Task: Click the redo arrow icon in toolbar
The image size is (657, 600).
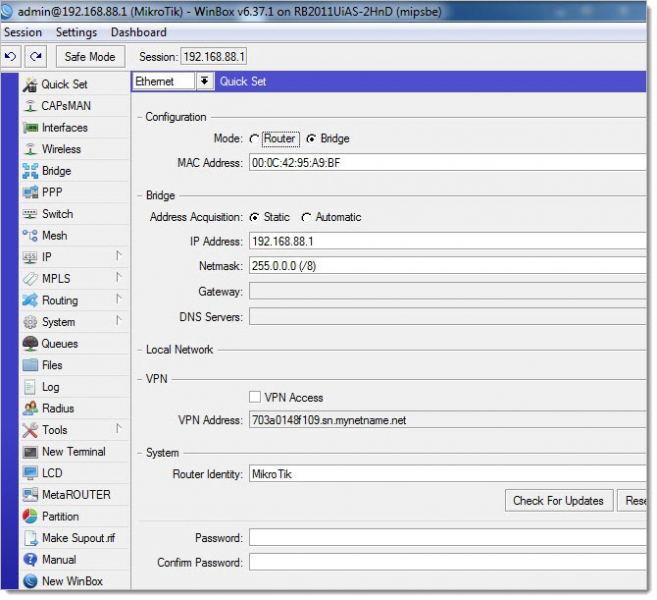Action: point(35,57)
